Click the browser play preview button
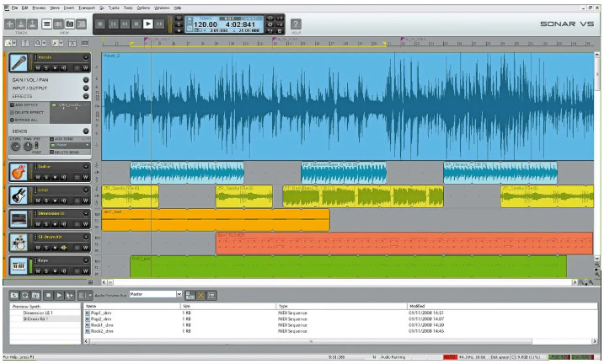Image resolution: width=604 pixels, height=364 pixels. click(59, 296)
